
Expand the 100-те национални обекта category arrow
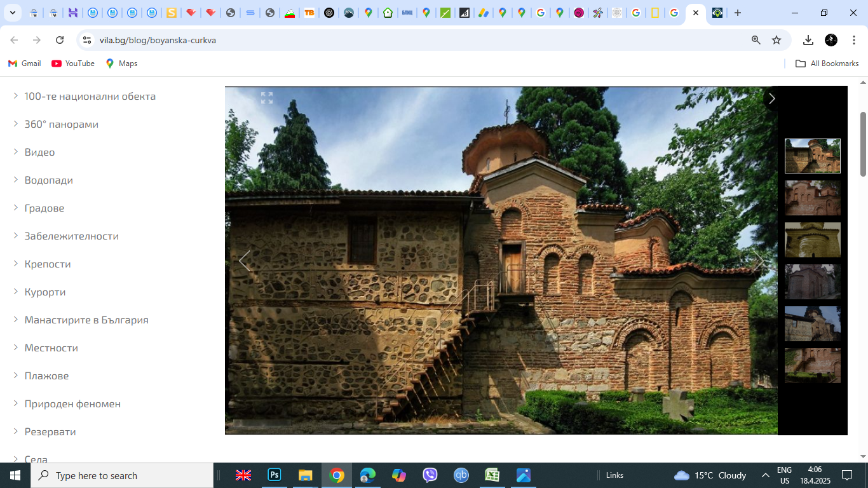click(x=16, y=96)
